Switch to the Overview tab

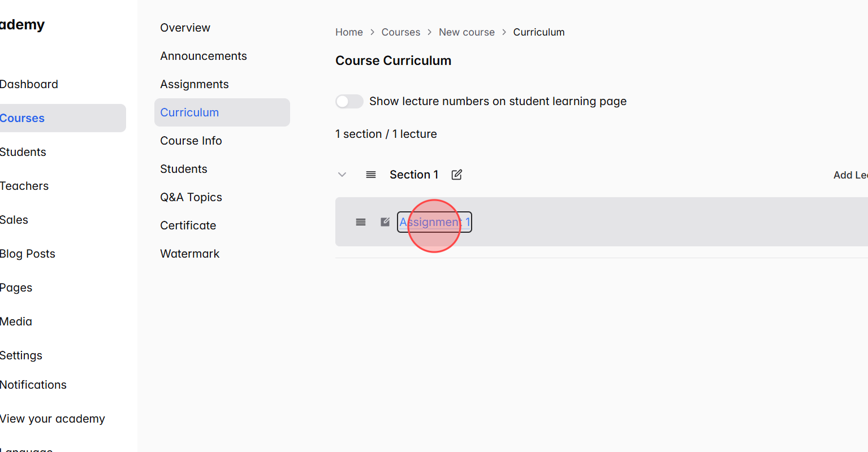(185, 27)
